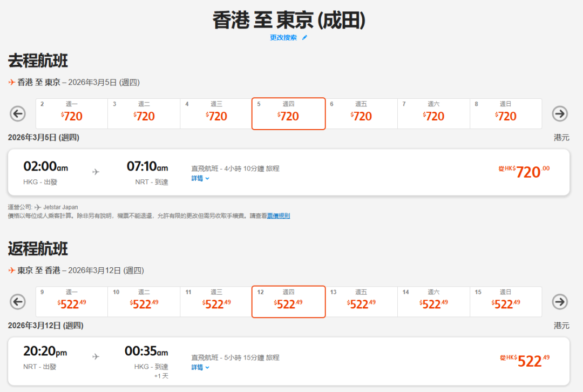Viewport: 583px width, 392px height.
Task: Click the 07:10am arrival time text
Action: [x=147, y=166]
